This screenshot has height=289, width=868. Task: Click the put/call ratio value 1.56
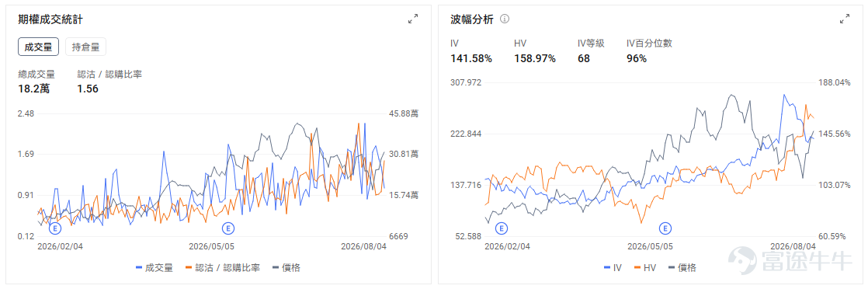tap(88, 89)
